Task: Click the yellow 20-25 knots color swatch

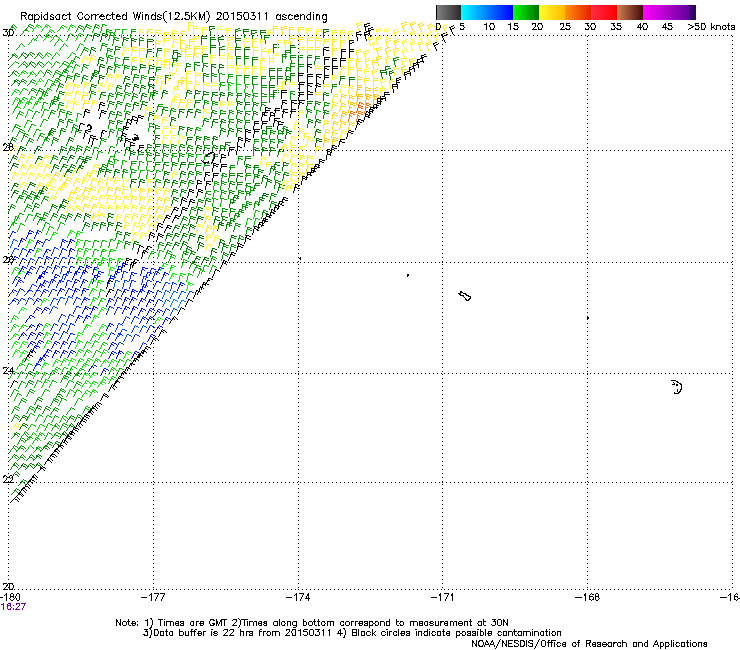Action: pyautogui.click(x=552, y=12)
